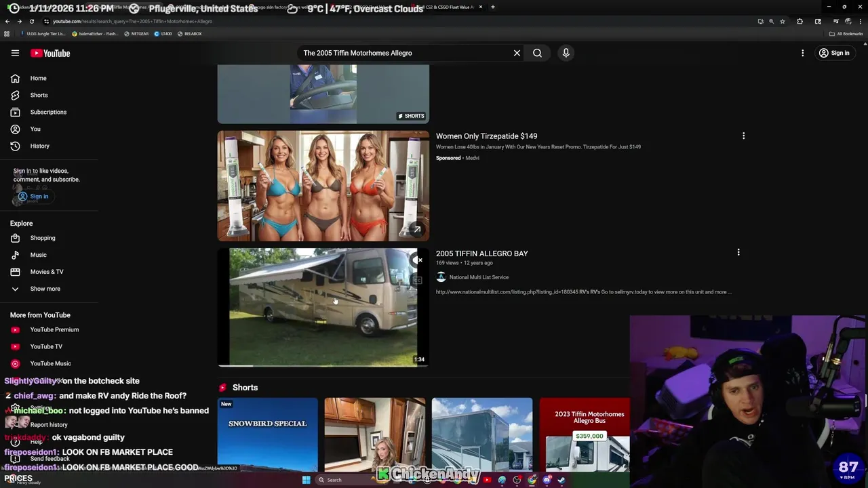
Task: Open the National Multi List Service channel name
Action: (479, 277)
